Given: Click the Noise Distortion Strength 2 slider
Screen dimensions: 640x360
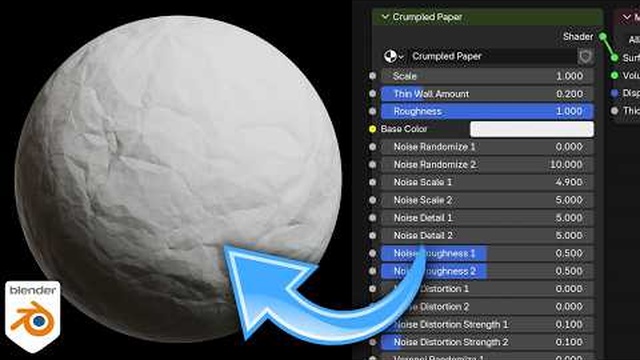Looking at the screenshot, I should click(487, 342).
